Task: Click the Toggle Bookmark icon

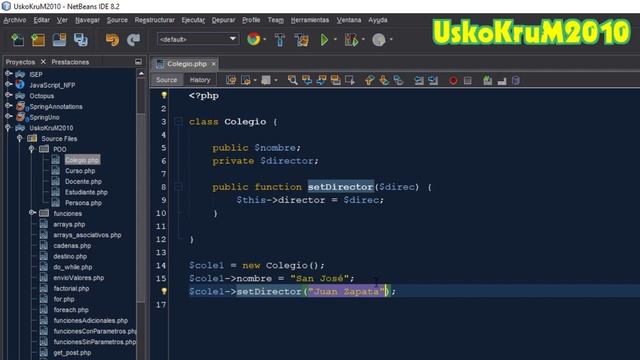Action: (x=398, y=80)
